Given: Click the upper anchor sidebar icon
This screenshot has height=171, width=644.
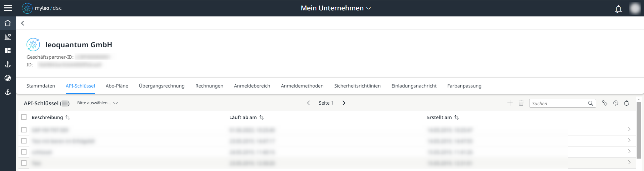Looking at the screenshot, I should (8, 64).
